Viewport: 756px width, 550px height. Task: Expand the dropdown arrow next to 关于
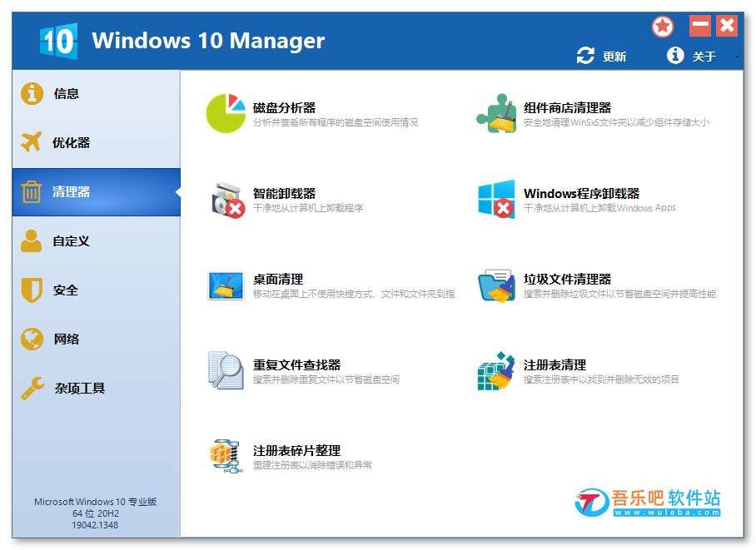[737, 57]
